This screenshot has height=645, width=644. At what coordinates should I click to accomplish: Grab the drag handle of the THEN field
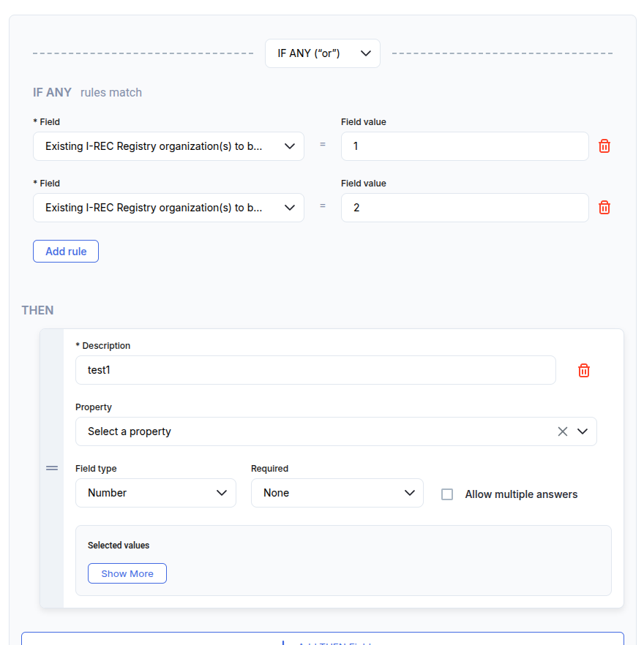(52, 468)
